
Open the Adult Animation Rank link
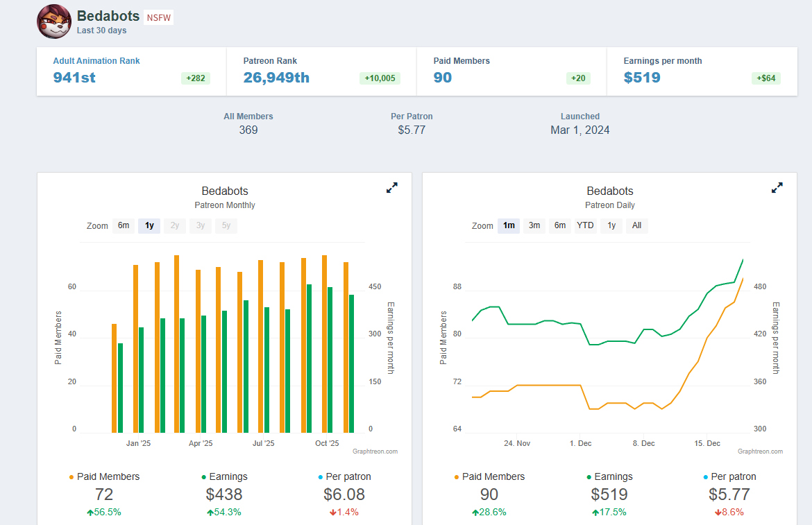click(96, 60)
